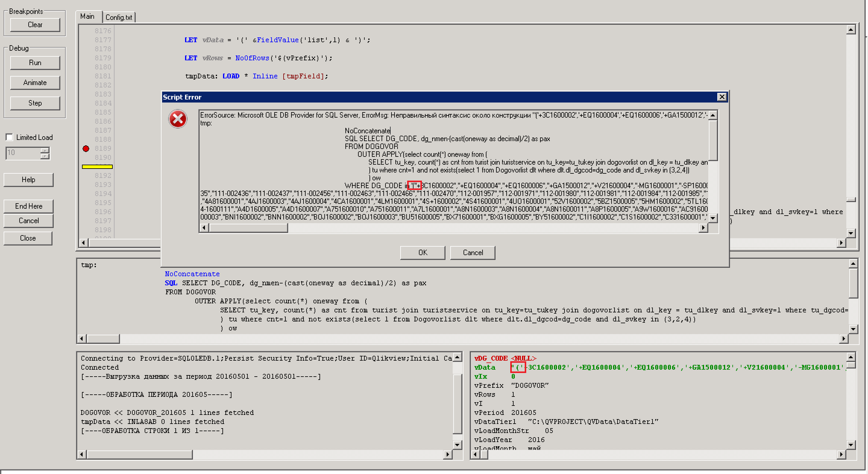Screen dimensions: 868x474
Task: Click the variables panel scroll-down arrow
Action: [x=851, y=445]
